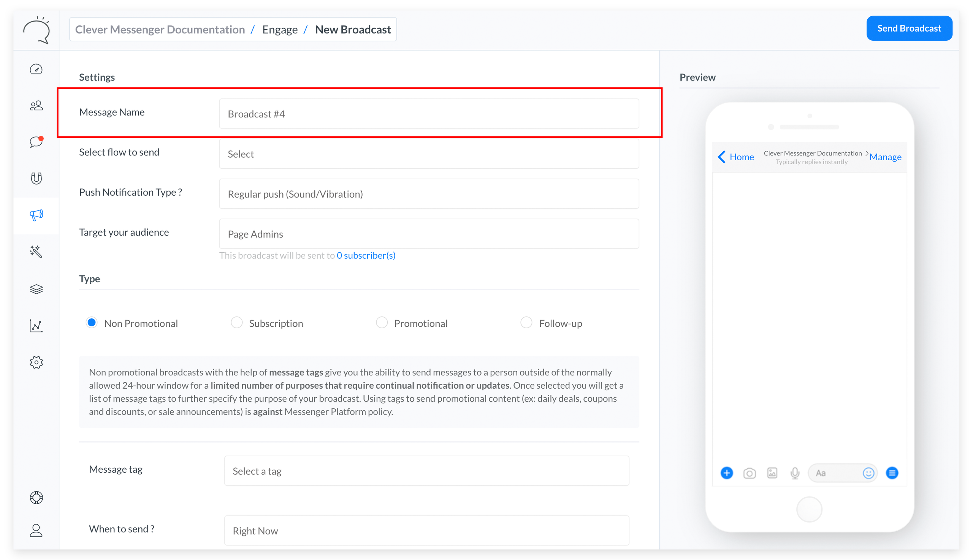
Task: Open the dashboard gauge icon in sidebar
Action: pyautogui.click(x=36, y=69)
